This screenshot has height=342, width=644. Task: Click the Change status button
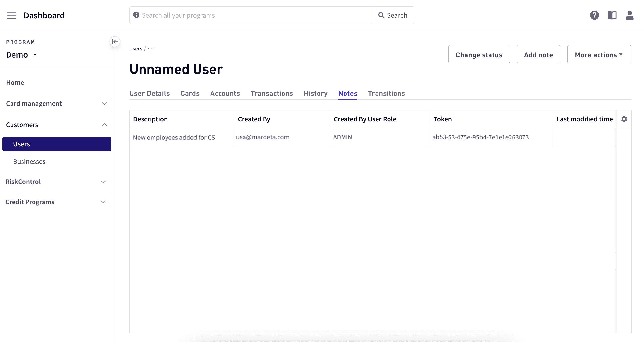479,54
